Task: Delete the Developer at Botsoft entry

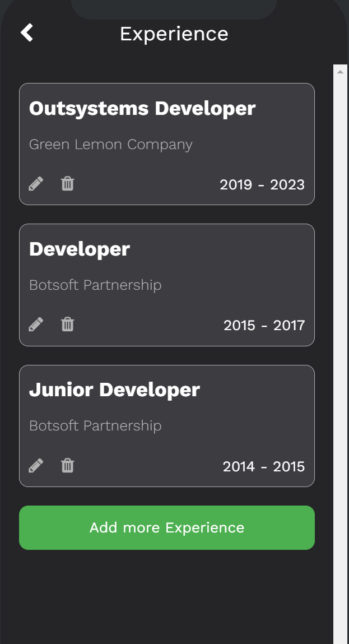Action: (x=67, y=324)
